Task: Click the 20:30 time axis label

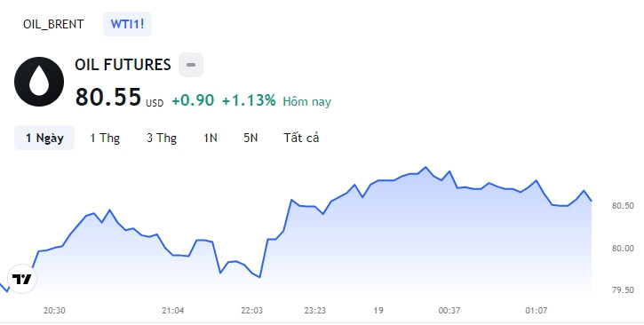Action: click(54, 311)
